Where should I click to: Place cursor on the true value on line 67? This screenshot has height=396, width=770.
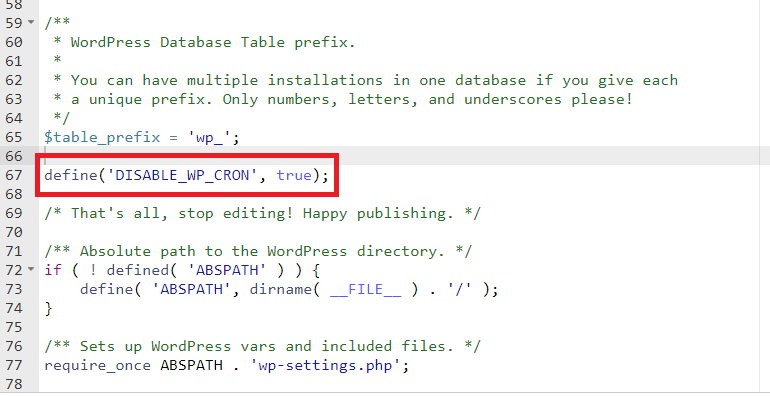pyautogui.click(x=294, y=175)
